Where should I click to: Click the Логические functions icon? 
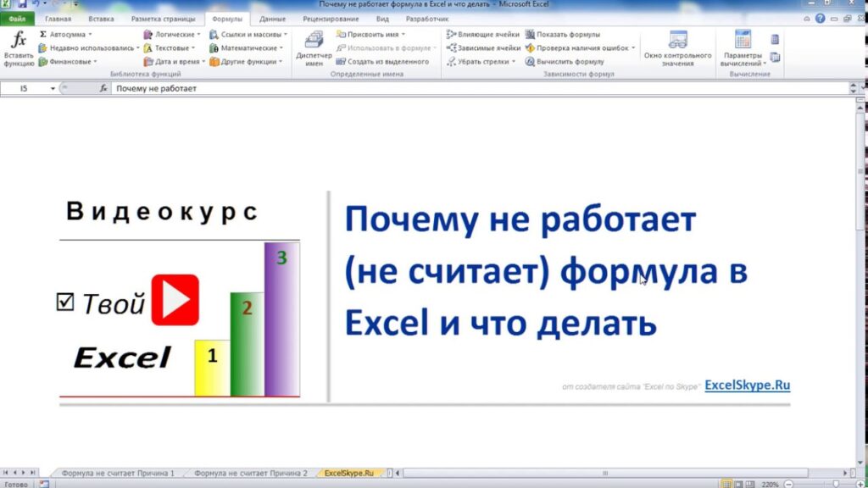[147, 34]
